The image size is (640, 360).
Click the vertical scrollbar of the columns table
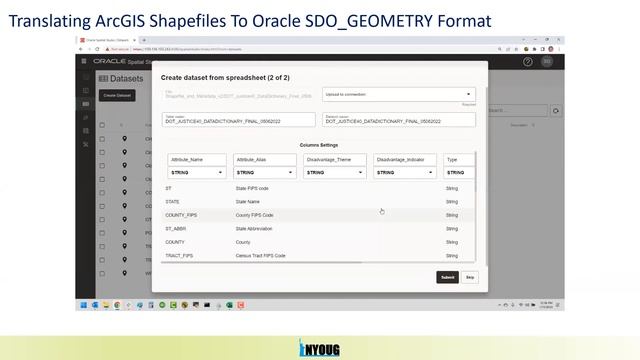475,171
